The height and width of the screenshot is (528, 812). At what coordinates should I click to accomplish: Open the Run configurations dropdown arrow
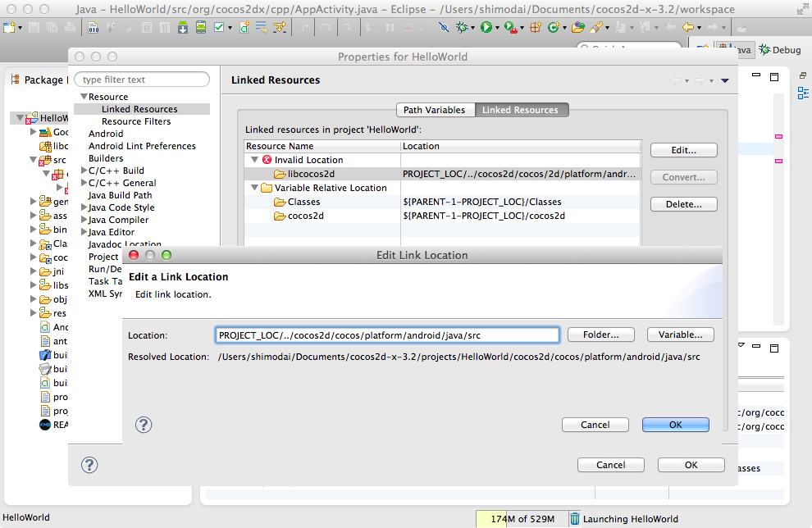(497, 28)
